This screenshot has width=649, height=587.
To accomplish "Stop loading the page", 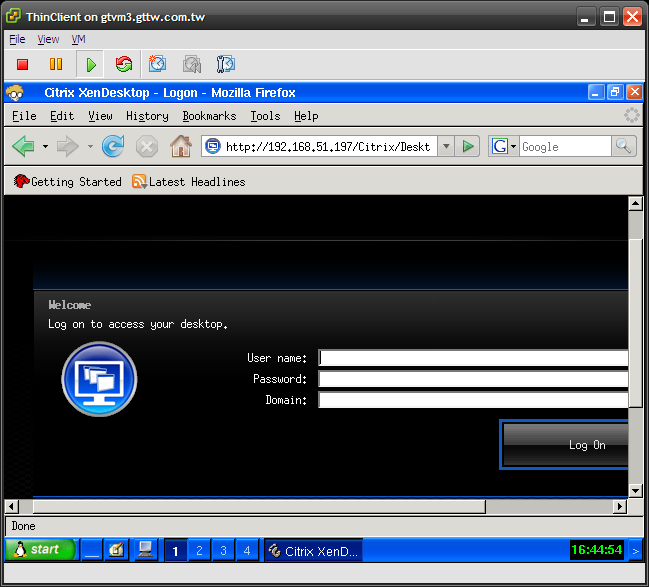I will (x=147, y=147).
